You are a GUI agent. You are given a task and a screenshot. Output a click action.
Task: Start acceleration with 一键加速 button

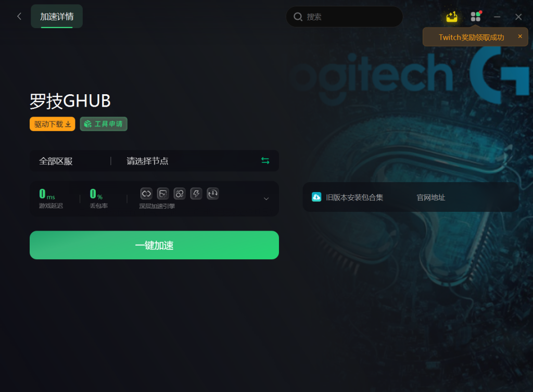[x=154, y=245]
